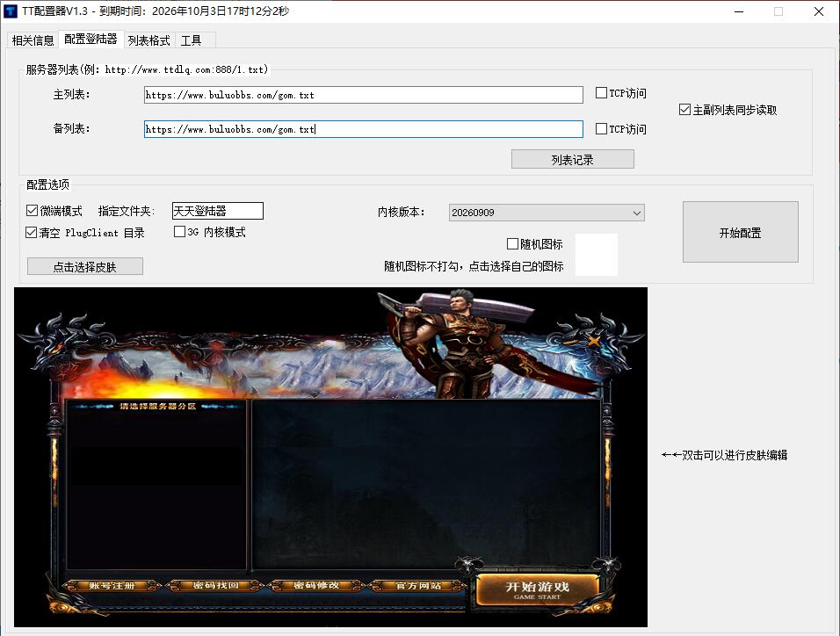Enable 3G 内核模式 checkbox

tap(179, 231)
